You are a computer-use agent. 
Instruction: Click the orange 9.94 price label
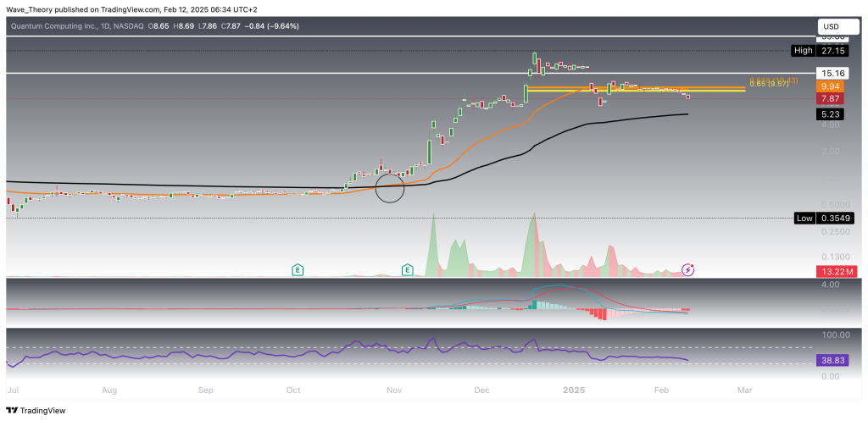click(831, 86)
